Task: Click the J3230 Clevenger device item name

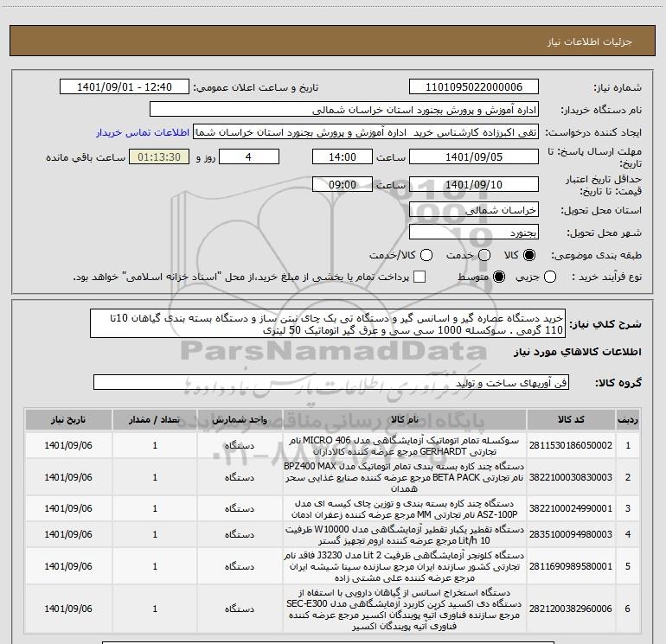Action: 405,566
